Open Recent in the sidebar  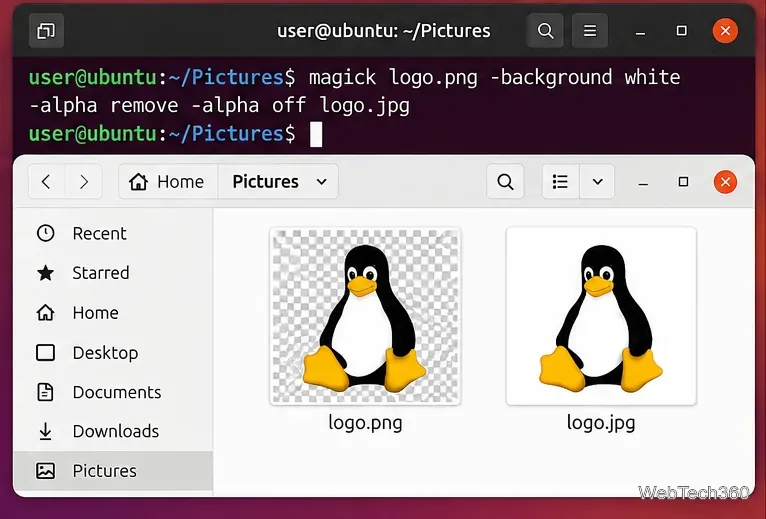click(x=114, y=234)
